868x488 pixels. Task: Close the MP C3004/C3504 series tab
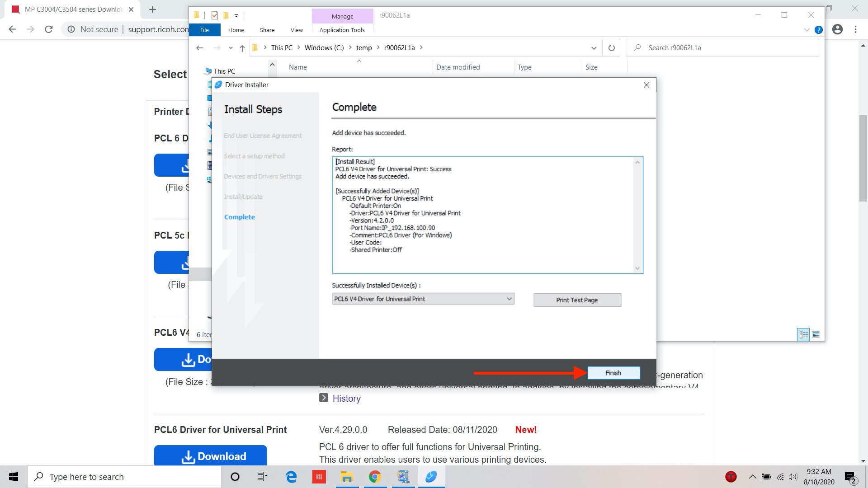coord(131,9)
